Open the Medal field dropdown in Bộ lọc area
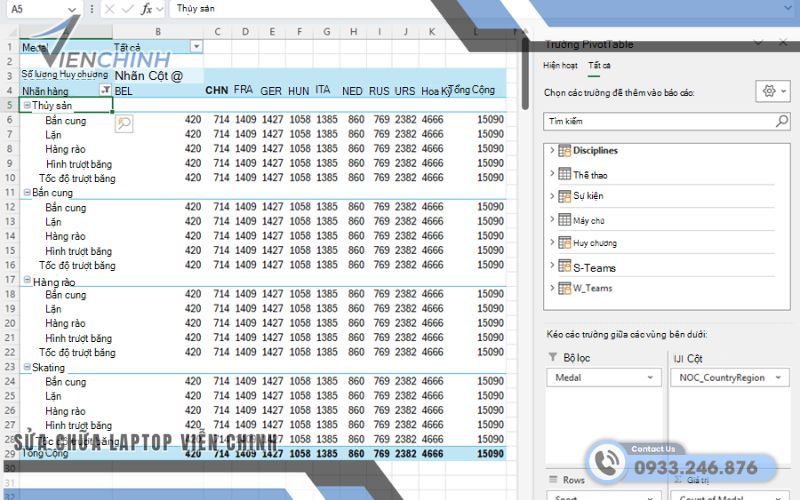The height and width of the screenshot is (500, 800). 650,378
